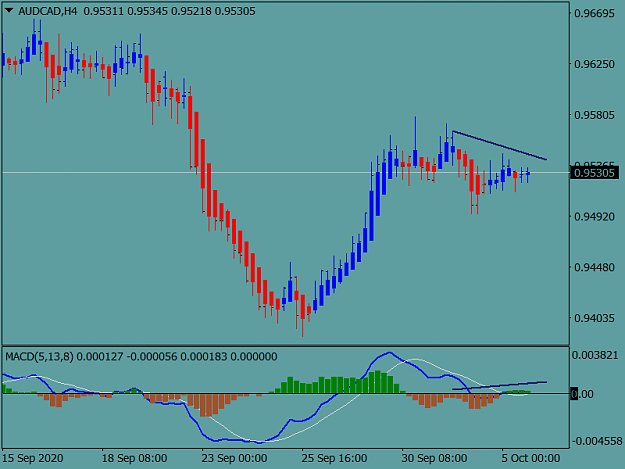The height and width of the screenshot is (469, 625).
Task: Click the 25 Sep 16:00 time axis label
Action: click(334, 458)
